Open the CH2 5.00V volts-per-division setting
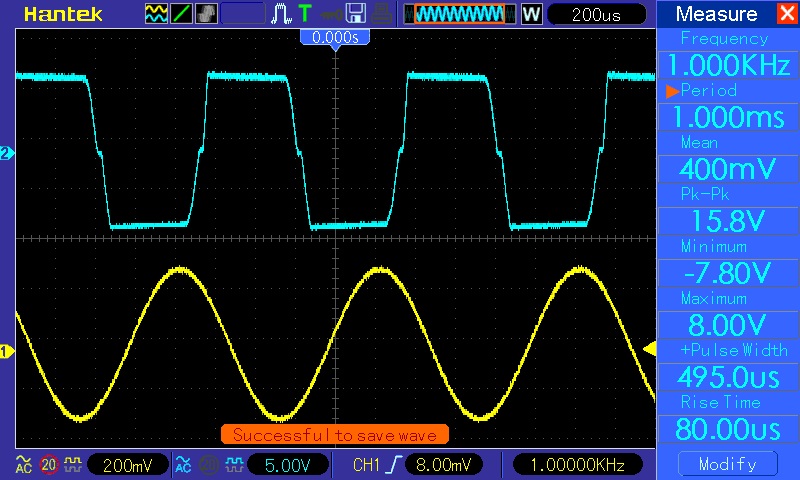This screenshot has height=480, width=800. [x=287, y=465]
